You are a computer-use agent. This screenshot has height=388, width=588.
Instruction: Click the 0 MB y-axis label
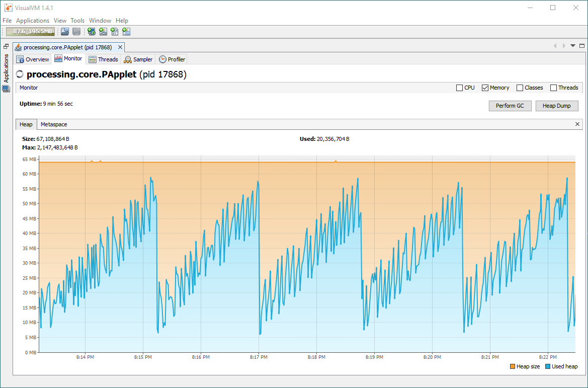31,352
